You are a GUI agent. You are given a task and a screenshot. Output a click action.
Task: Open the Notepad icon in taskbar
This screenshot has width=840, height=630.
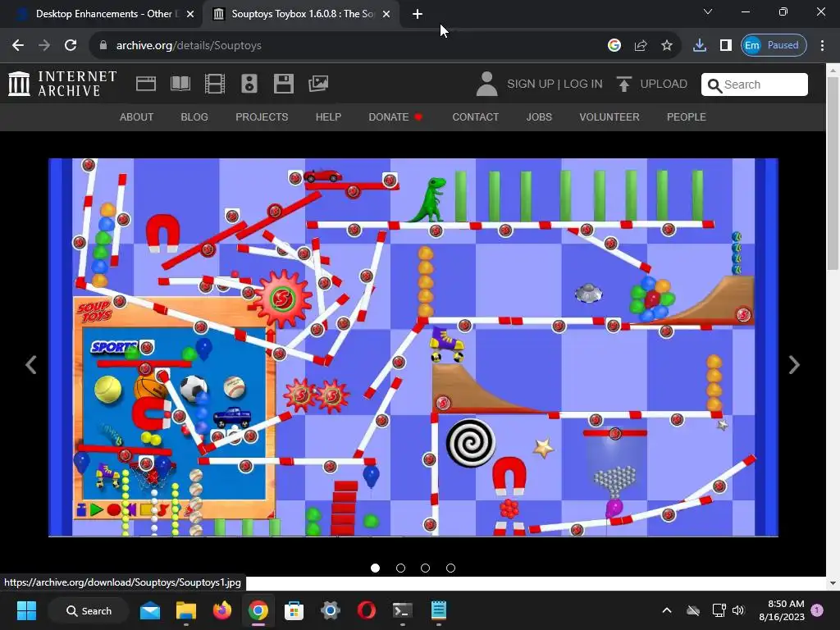(439, 610)
